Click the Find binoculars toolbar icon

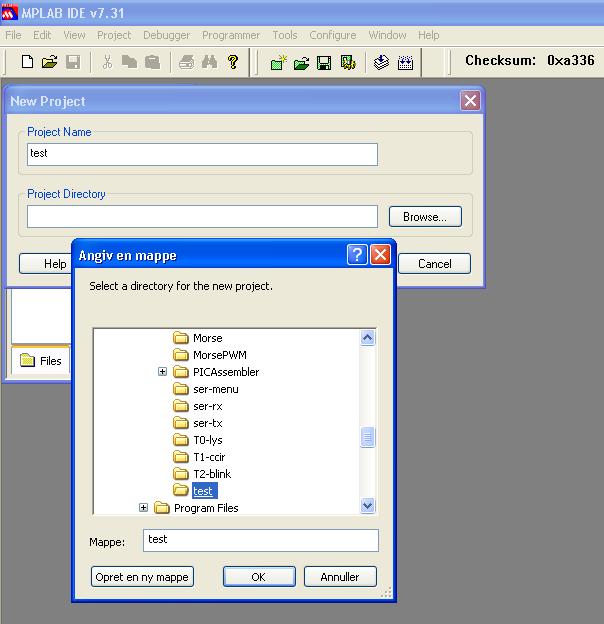click(x=210, y=62)
